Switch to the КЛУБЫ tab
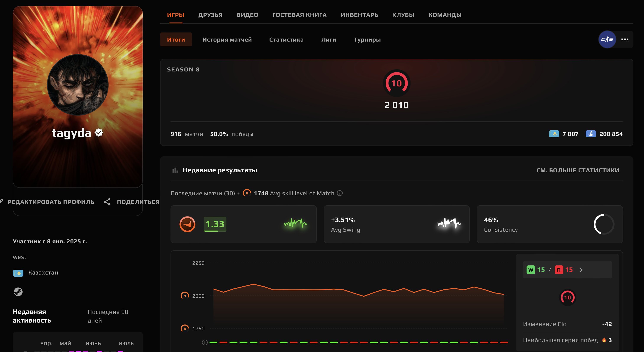 coord(403,15)
